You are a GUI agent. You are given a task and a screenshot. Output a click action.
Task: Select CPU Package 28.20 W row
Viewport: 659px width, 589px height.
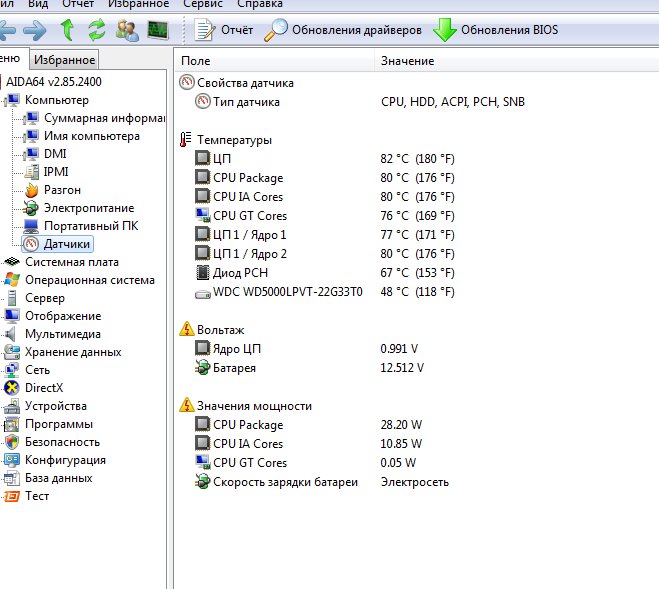point(308,425)
